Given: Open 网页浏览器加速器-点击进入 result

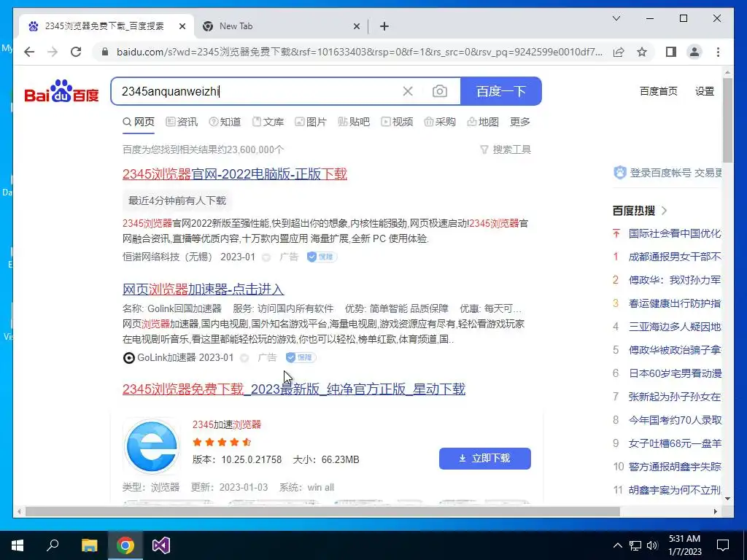Looking at the screenshot, I should (203, 289).
